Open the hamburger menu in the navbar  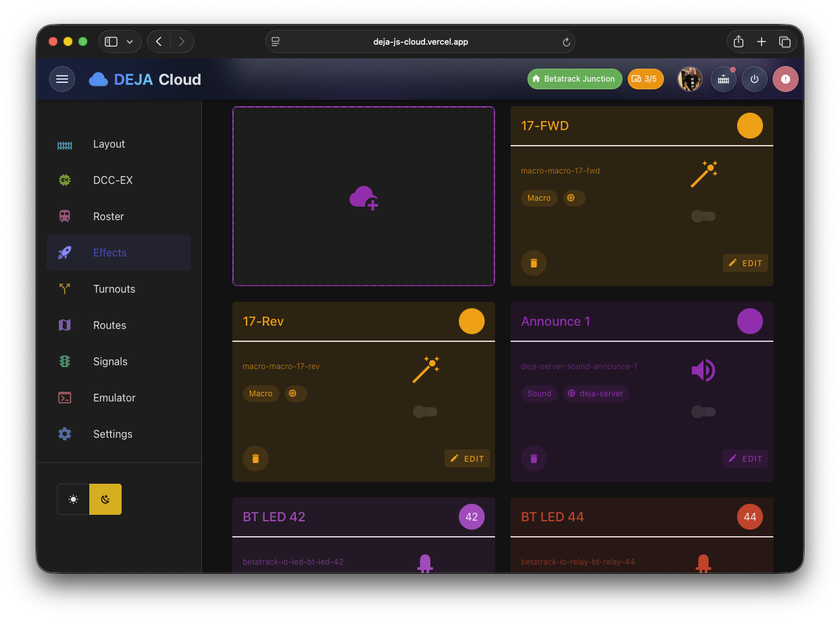coord(62,78)
